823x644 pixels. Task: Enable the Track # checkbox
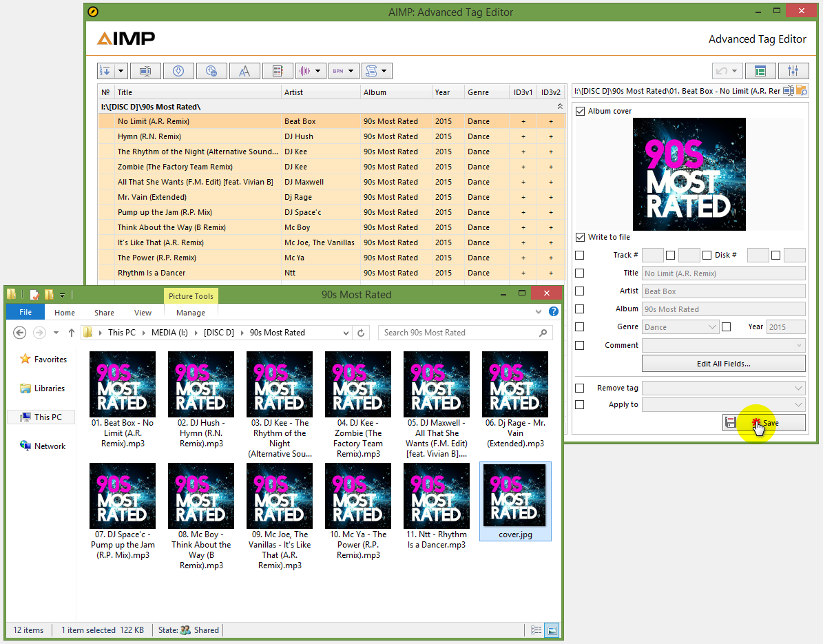coord(579,255)
